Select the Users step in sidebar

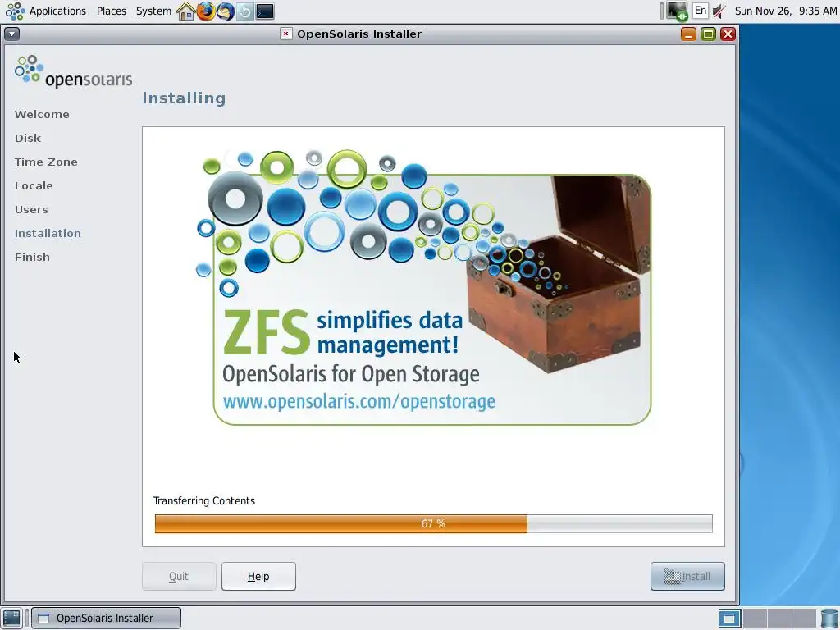pyautogui.click(x=31, y=209)
